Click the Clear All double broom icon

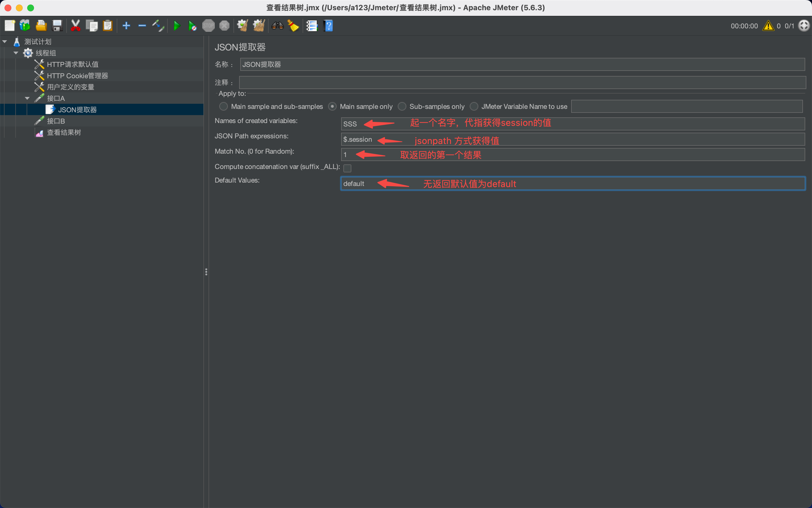[259, 26]
